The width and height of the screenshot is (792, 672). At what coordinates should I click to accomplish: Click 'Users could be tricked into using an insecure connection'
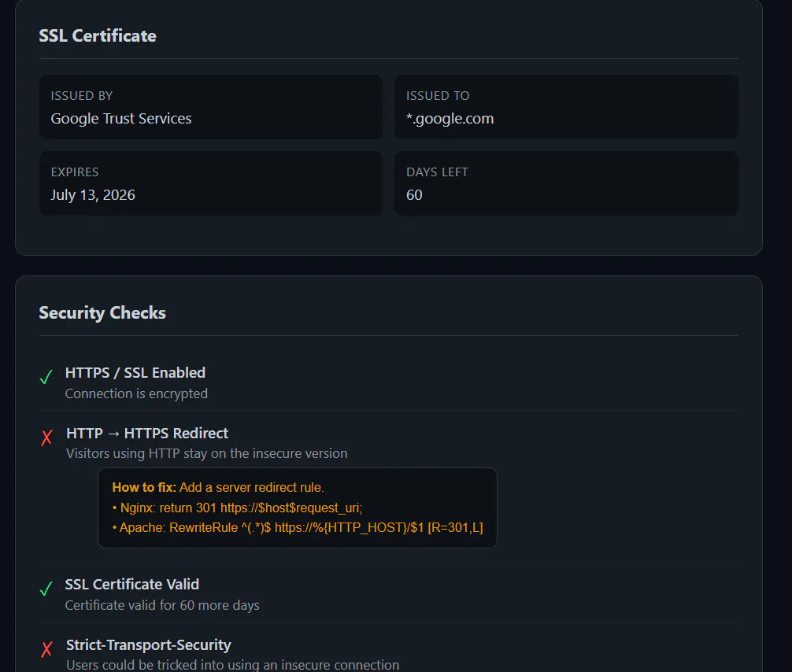[x=232, y=665]
